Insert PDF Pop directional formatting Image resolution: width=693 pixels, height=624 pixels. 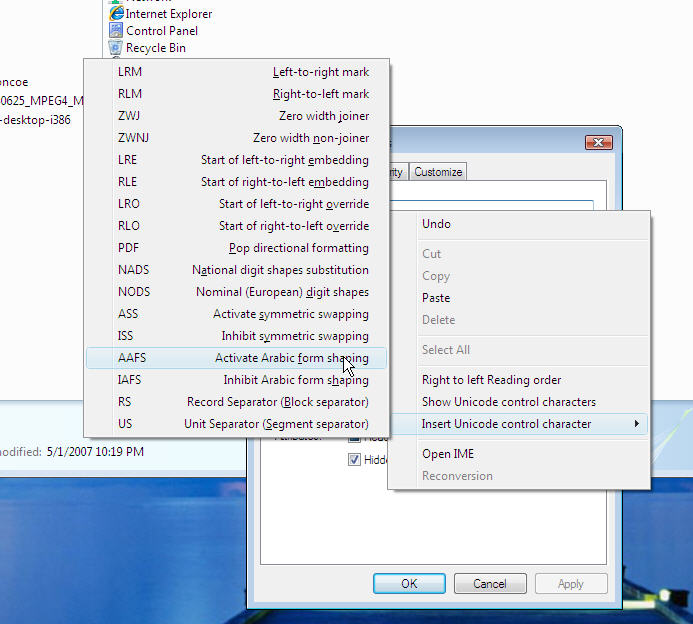(236, 248)
